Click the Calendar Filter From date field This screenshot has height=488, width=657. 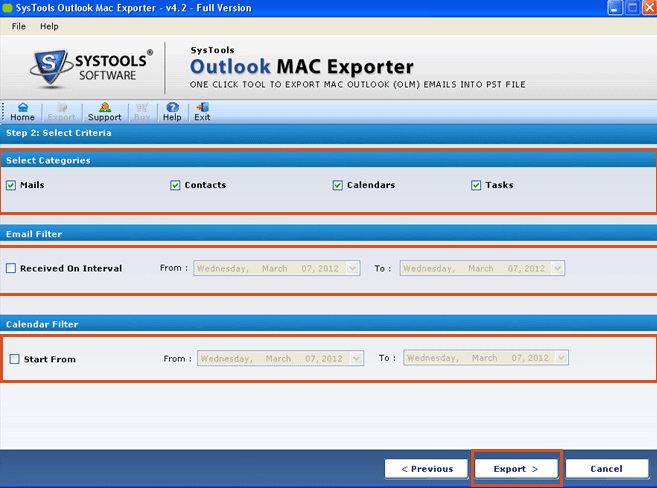coord(280,359)
